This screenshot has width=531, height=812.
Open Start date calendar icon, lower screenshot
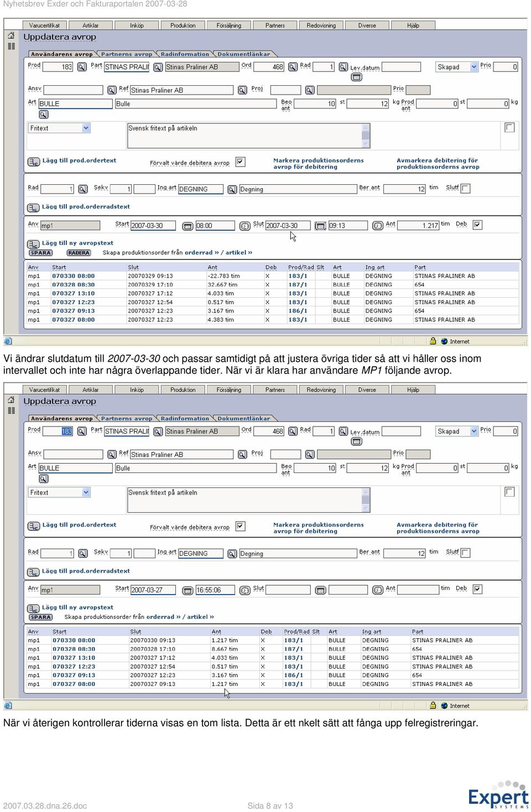point(188,590)
